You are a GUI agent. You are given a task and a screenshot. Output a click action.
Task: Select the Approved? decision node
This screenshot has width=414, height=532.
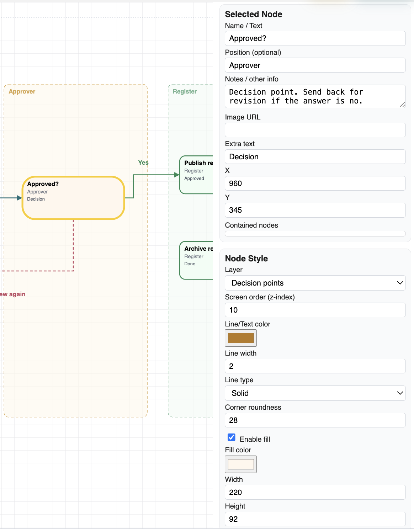point(73,198)
